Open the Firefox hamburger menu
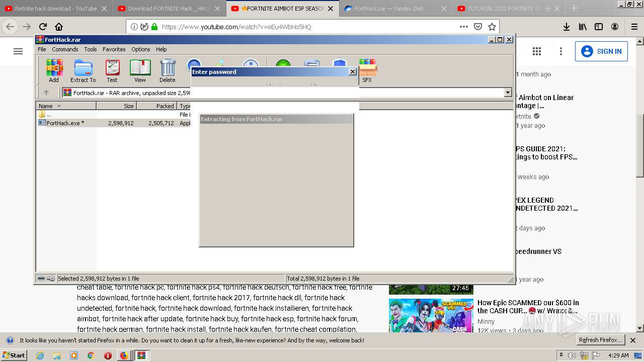Viewport: 644px width, 362px height. (634, 27)
